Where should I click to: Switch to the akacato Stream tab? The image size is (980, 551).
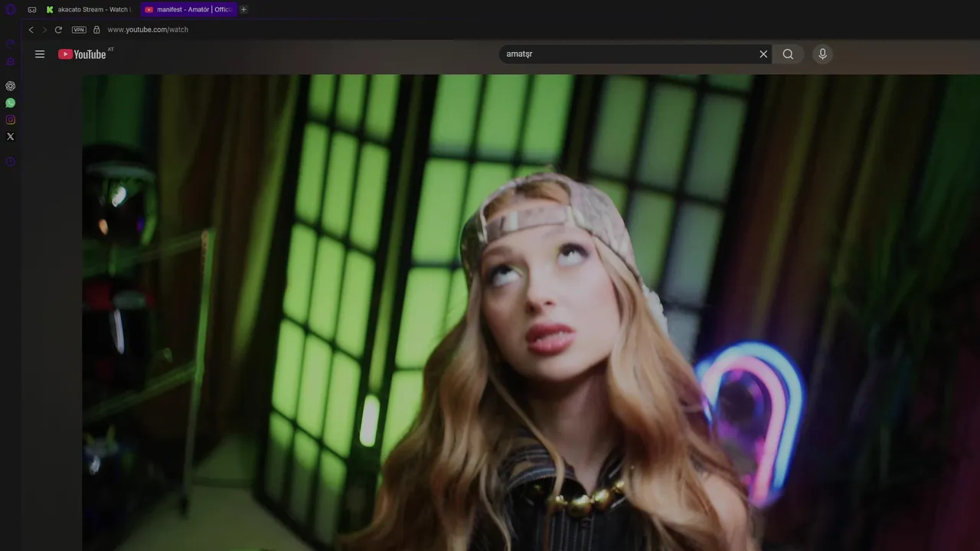pyautogui.click(x=88, y=9)
